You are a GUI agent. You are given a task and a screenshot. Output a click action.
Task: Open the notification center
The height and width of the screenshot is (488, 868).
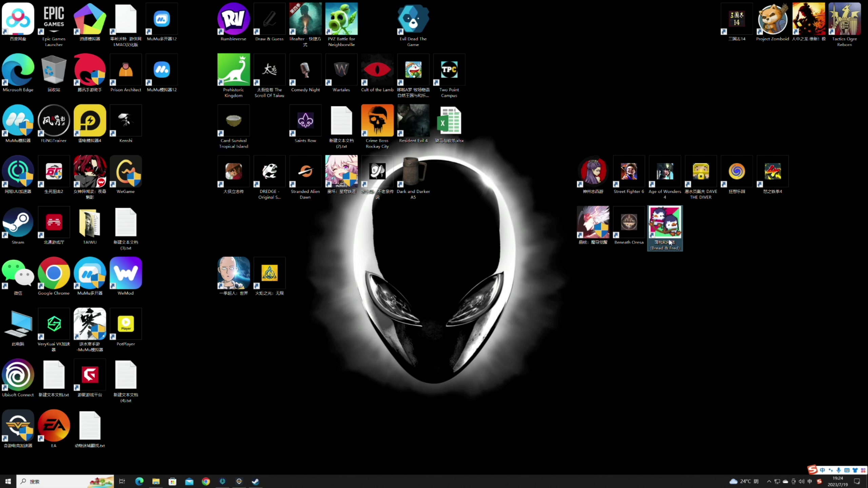click(x=857, y=481)
